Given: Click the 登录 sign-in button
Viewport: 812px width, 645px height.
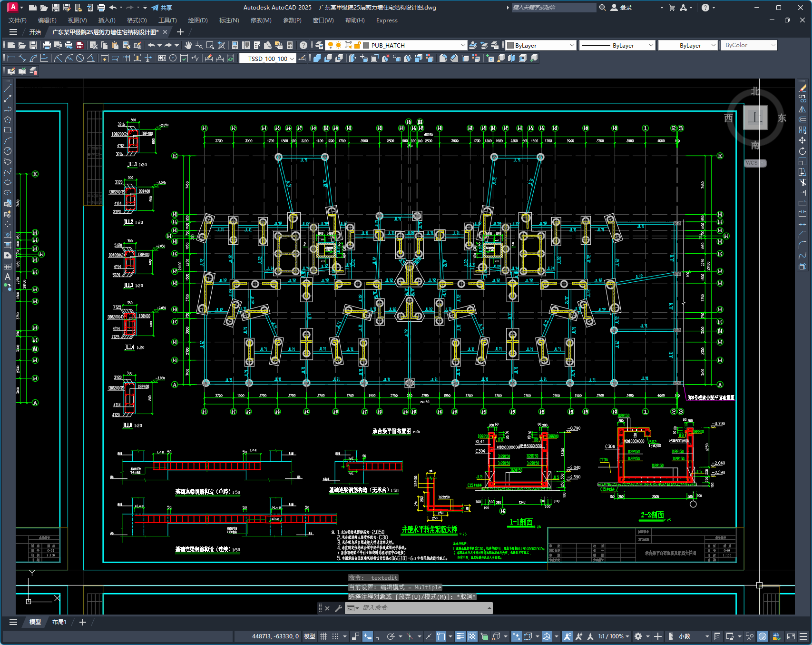Looking at the screenshot, I should point(621,8).
